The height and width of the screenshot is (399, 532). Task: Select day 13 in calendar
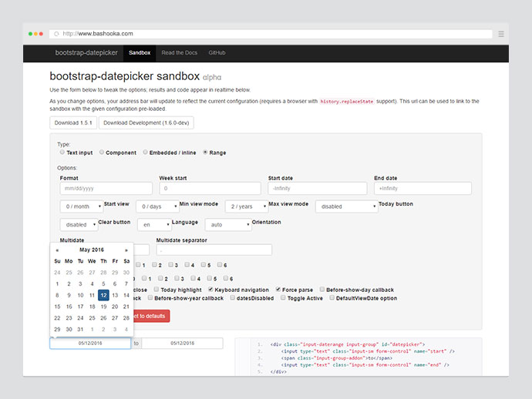coord(115,295)
